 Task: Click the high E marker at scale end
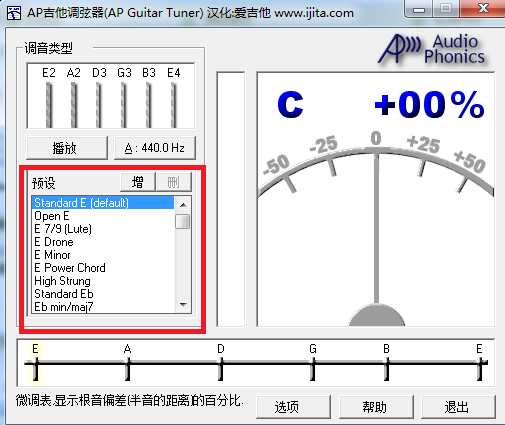click(x=480, y=363)
